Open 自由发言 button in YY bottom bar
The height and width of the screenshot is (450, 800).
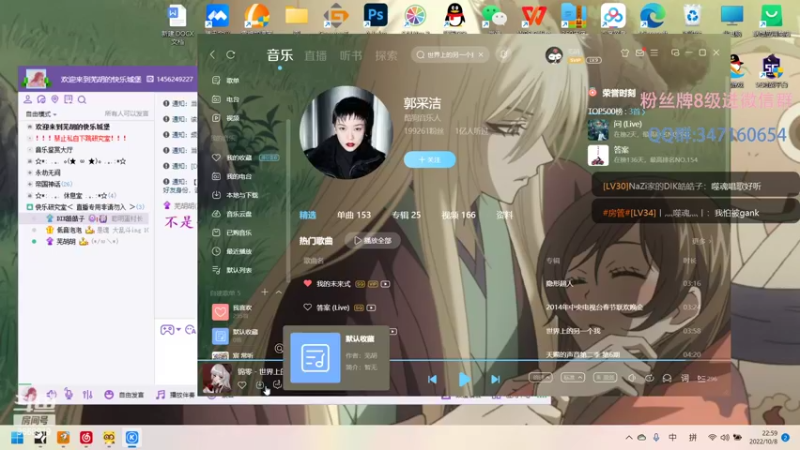click(x=124, y=394)
